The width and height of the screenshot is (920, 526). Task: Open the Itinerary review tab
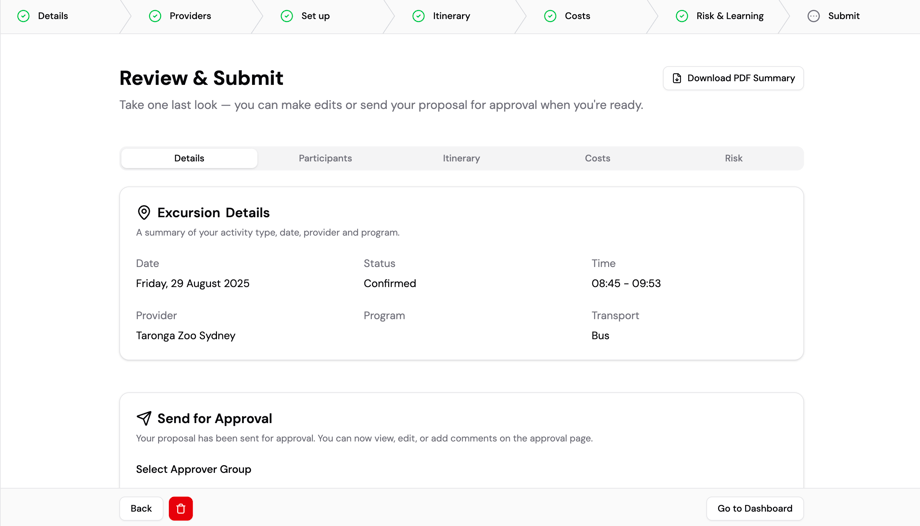click(x=461, y=158)
